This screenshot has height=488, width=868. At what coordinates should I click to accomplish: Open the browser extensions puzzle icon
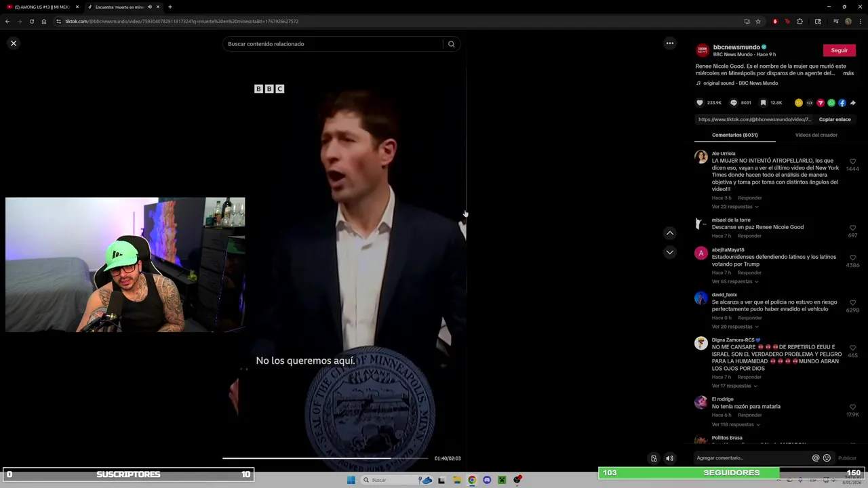click(800, 21)
